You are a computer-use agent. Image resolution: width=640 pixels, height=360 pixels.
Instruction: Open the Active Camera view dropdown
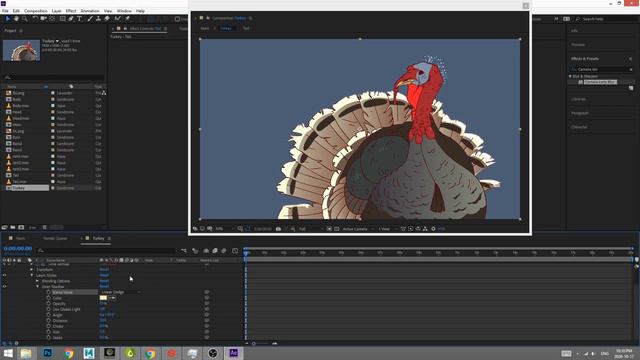click(x=358, y=229)
